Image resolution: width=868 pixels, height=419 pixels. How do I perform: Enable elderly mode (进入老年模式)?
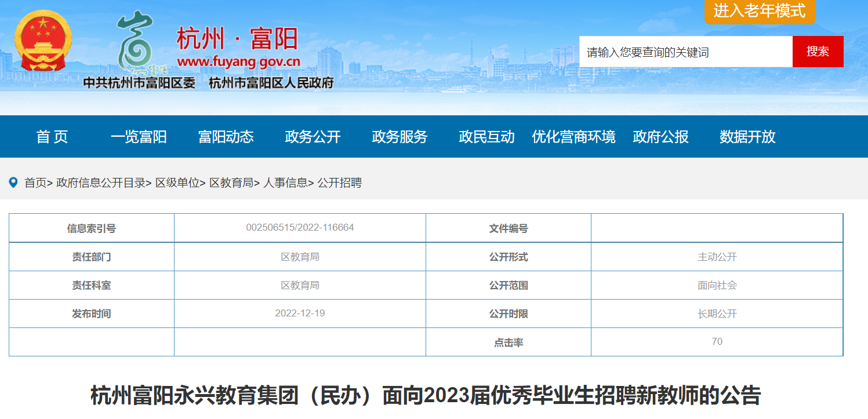point(760,11)
